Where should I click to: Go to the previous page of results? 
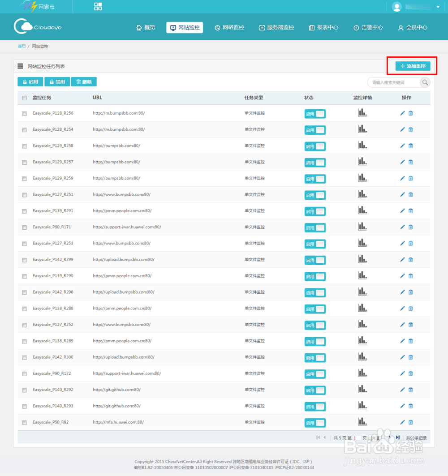[x=325, y=437]
